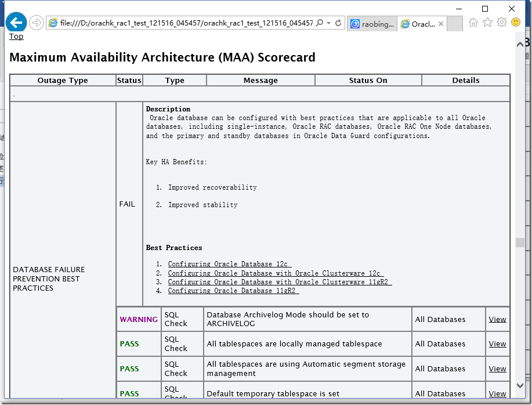Click the smiley feedback icon
Screen dimensions: 532x405
(x=516, y=22)
